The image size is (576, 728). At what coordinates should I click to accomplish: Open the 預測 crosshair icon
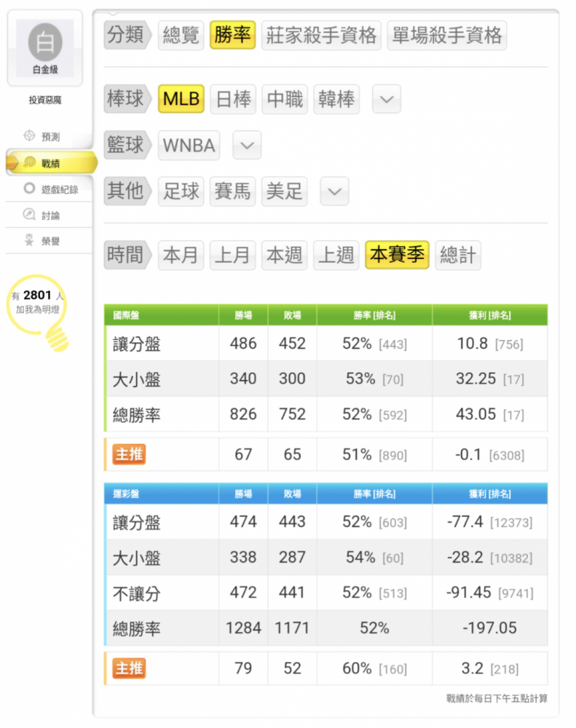click(29, 135)
